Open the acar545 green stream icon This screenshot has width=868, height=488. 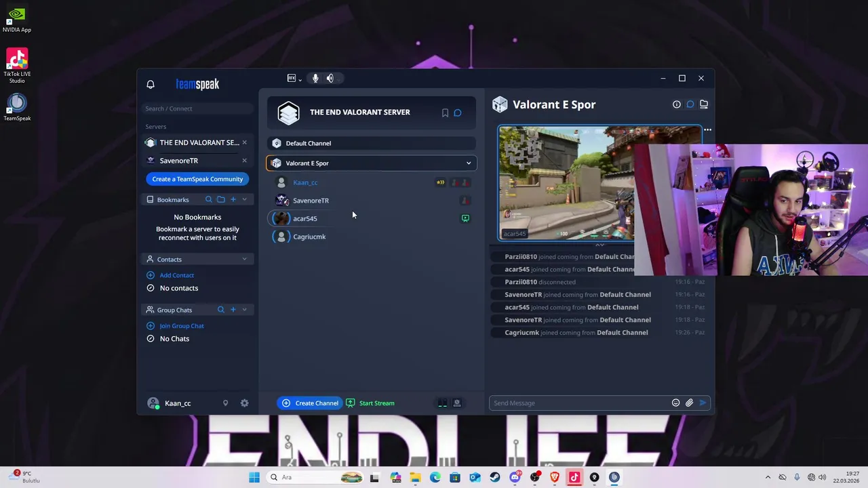(465, 218)
